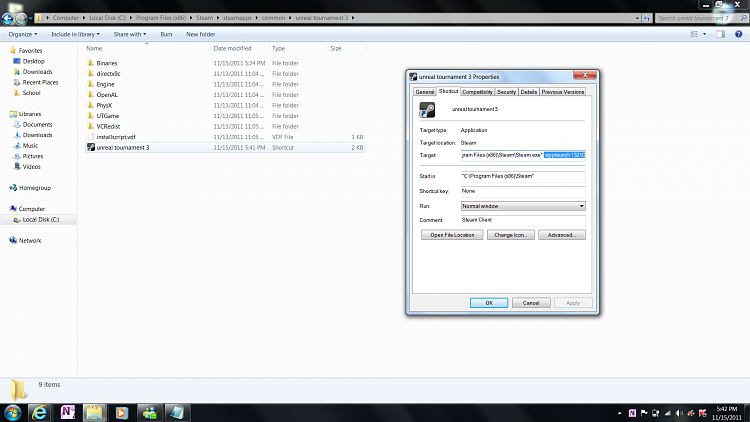The image size is (750, 422).
Task: Open the address bar history dropdown
Action: (637, 18)
